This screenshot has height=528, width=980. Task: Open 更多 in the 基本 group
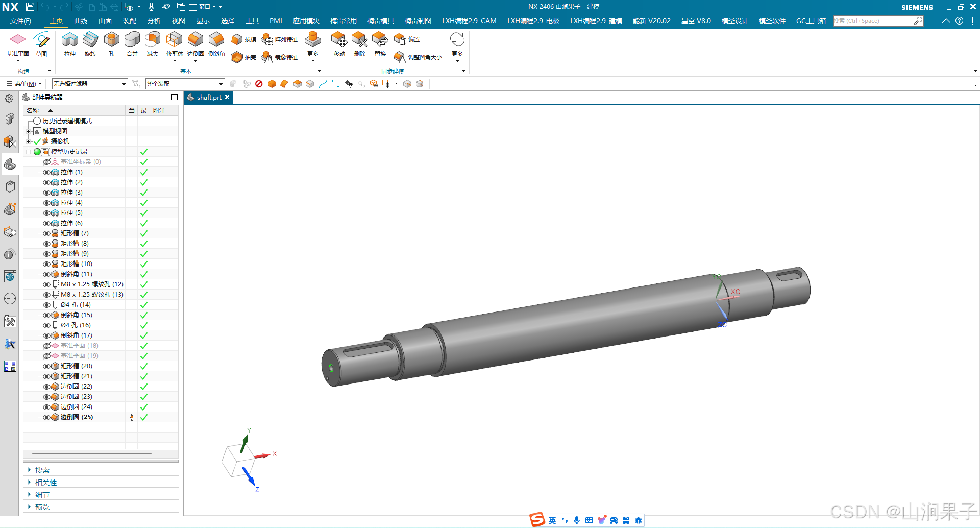coord(313,46)
